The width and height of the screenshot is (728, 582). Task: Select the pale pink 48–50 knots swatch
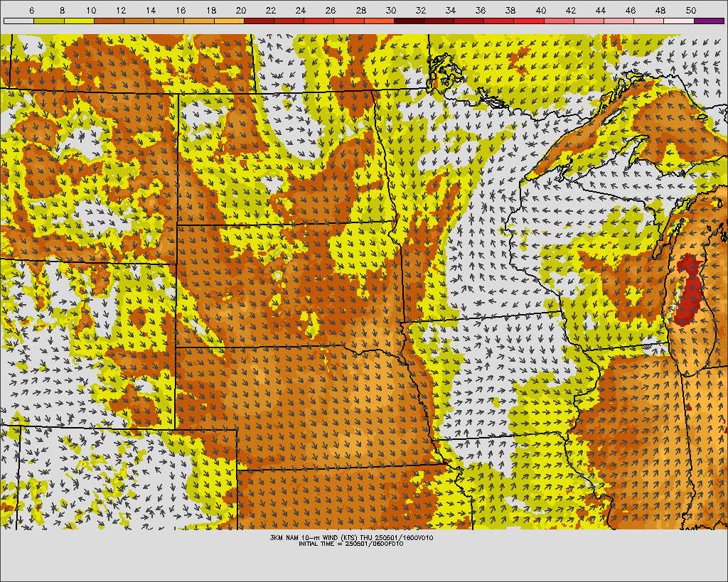click(679, 21)
